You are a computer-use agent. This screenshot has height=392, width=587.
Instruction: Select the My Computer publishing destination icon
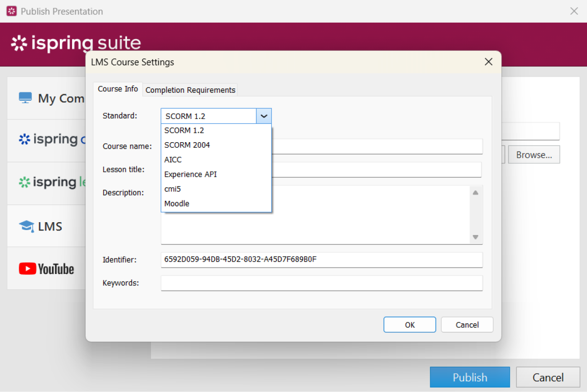(x=25, y=98)
